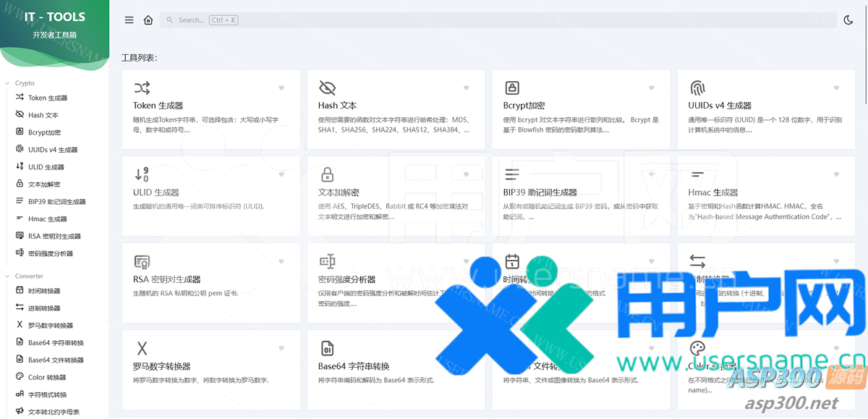Image resolution: width=868 pixels, height=419 pixels.
Task: Open the 罗马数字转换器 card X icon
Action: 142,348
